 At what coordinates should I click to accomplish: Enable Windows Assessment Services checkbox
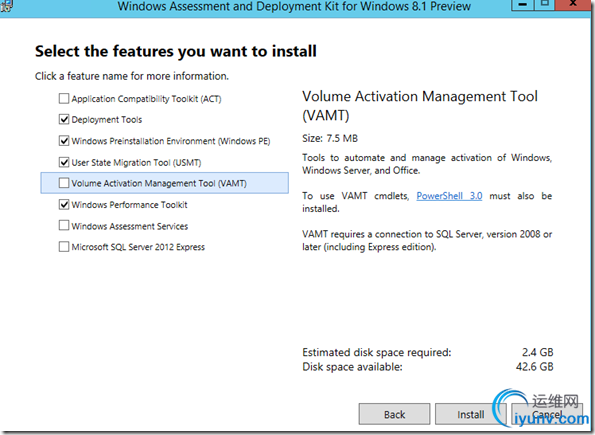64,226
